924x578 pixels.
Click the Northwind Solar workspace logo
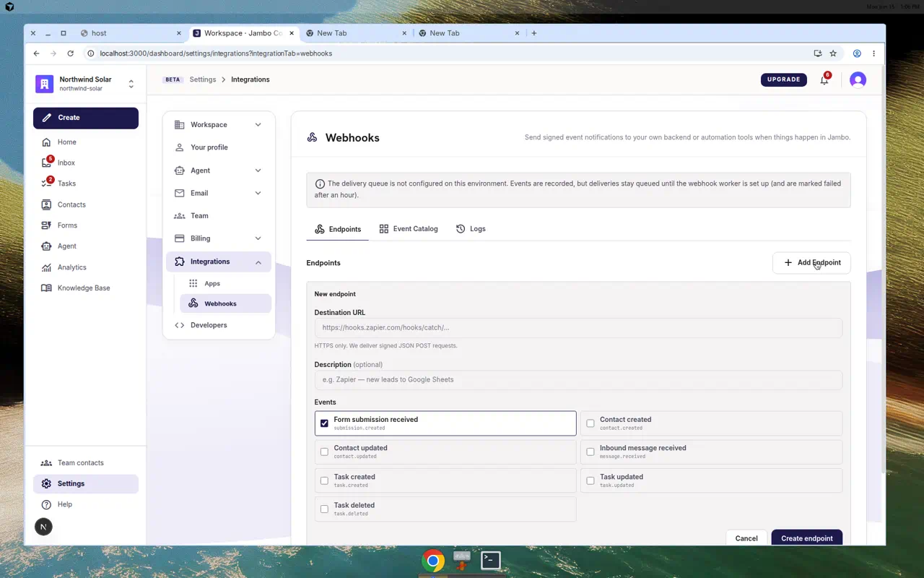tap(44, 84)
